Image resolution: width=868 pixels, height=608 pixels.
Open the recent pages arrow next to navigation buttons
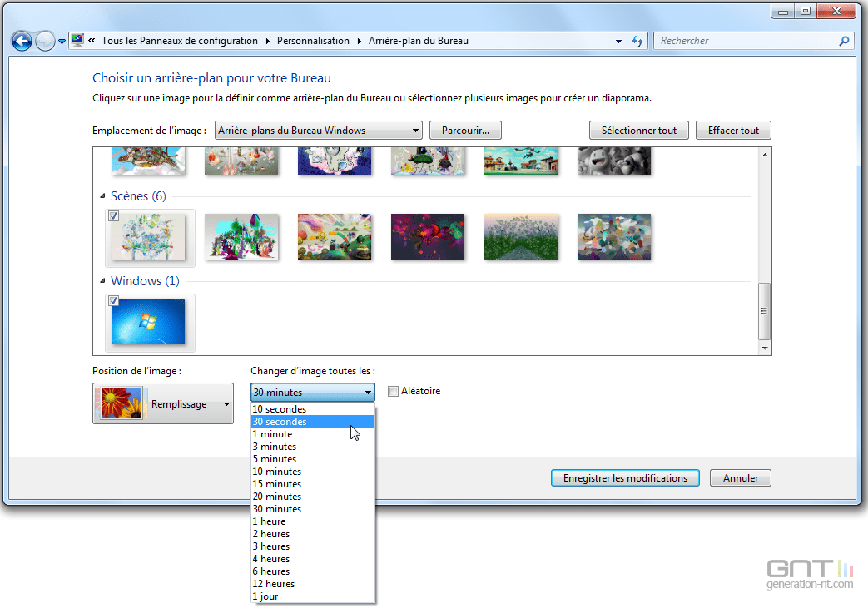(x=61, y=40)
